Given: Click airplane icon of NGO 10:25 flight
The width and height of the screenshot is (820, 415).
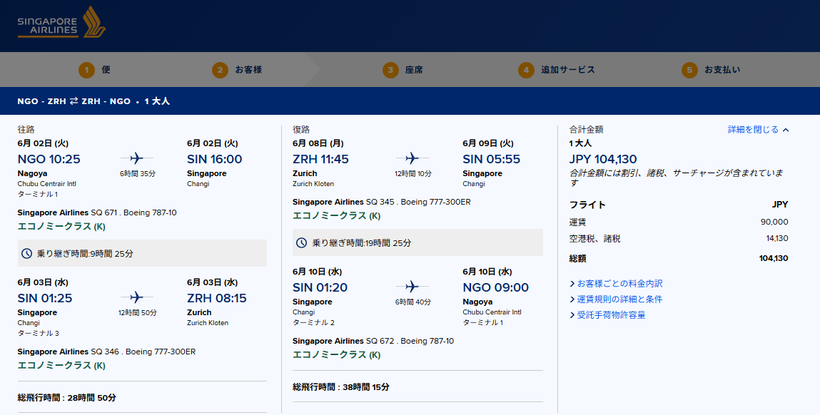Looking at the screenshot, I should (x=136, y=158).
